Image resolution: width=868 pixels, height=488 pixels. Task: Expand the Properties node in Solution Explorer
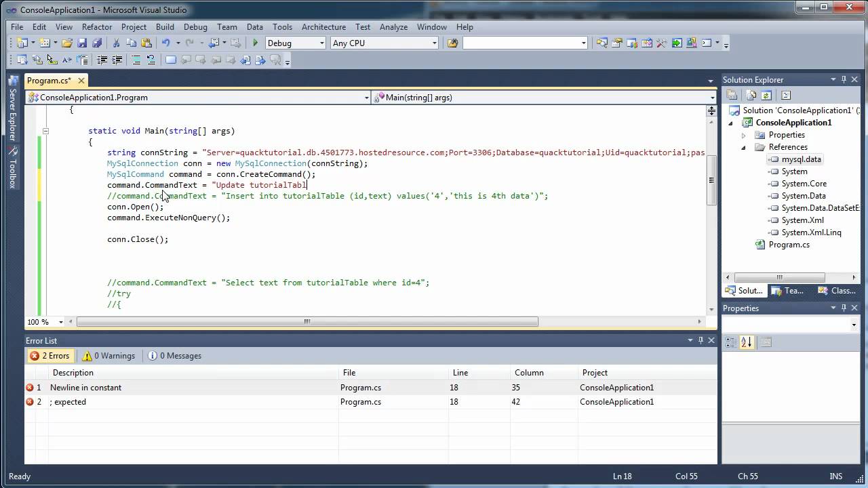(744, 135)
